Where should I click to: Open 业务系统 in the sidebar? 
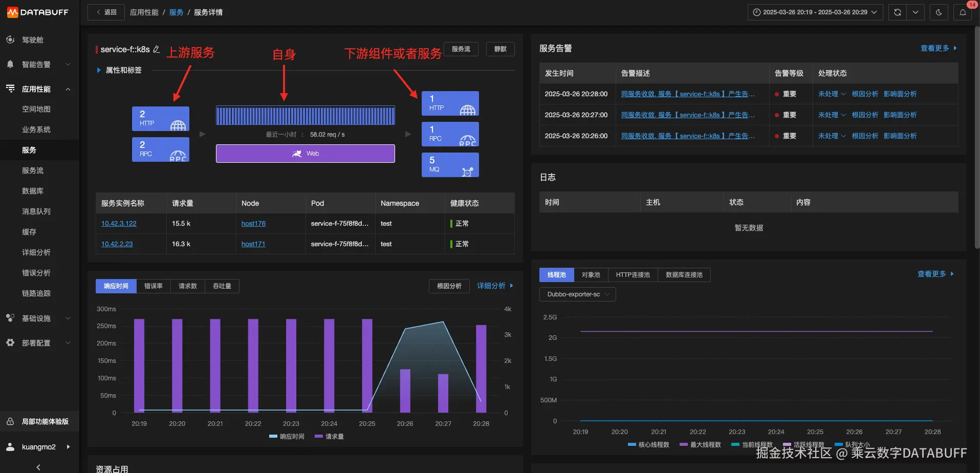coord(36,130)
